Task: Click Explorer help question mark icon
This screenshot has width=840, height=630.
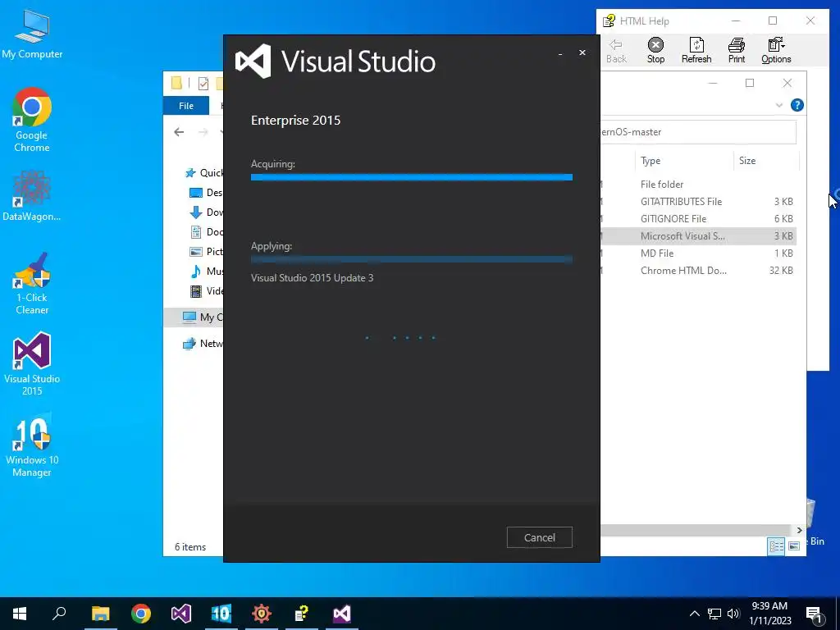Action: pyautogui.click(x=797, y=105)
